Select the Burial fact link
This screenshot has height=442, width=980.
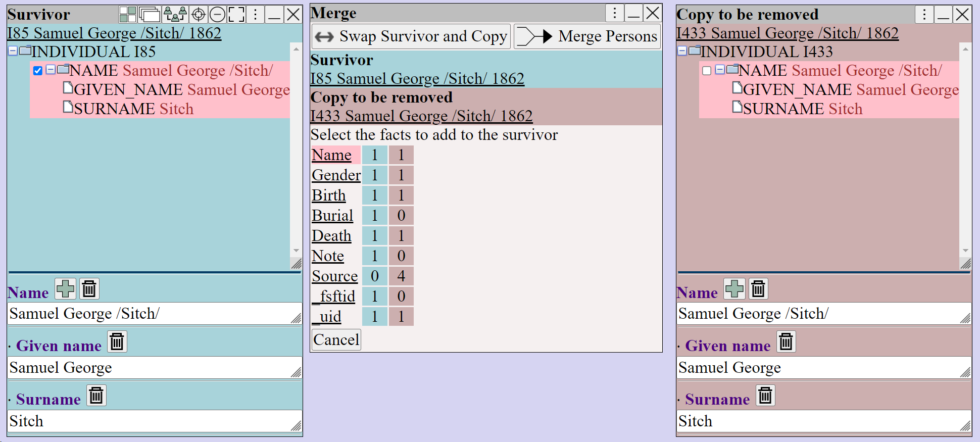click(x=332, y=216)
